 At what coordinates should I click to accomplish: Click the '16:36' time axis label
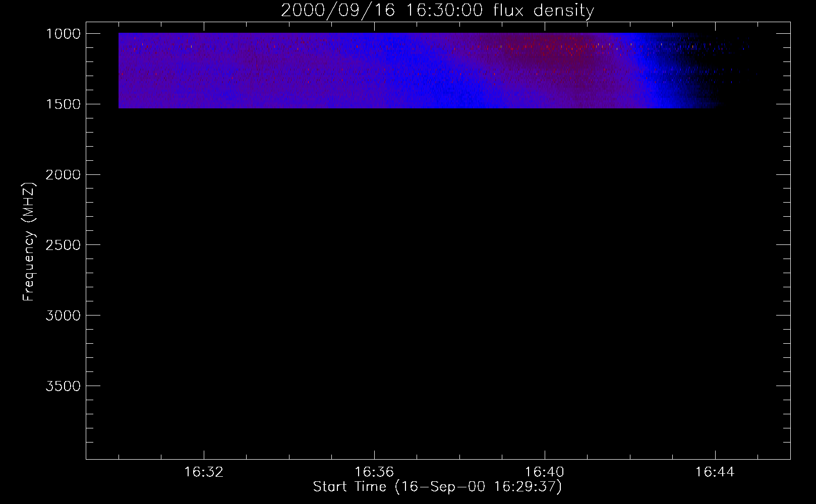coord(374,472)
